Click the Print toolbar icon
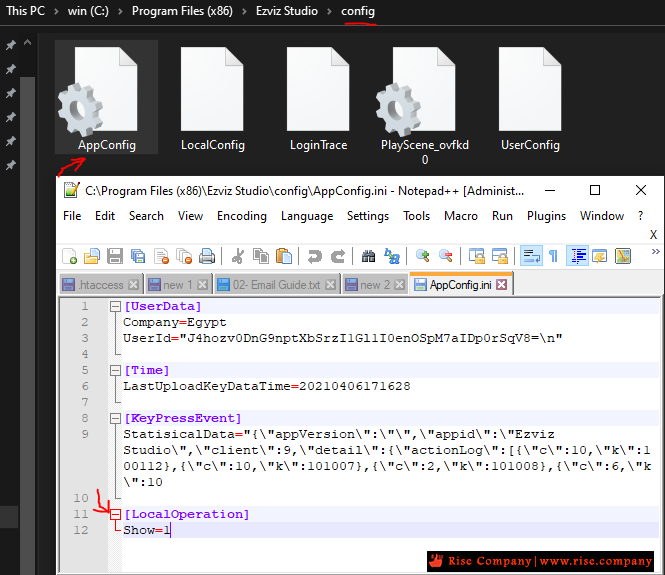 click(x=207, y=256)
